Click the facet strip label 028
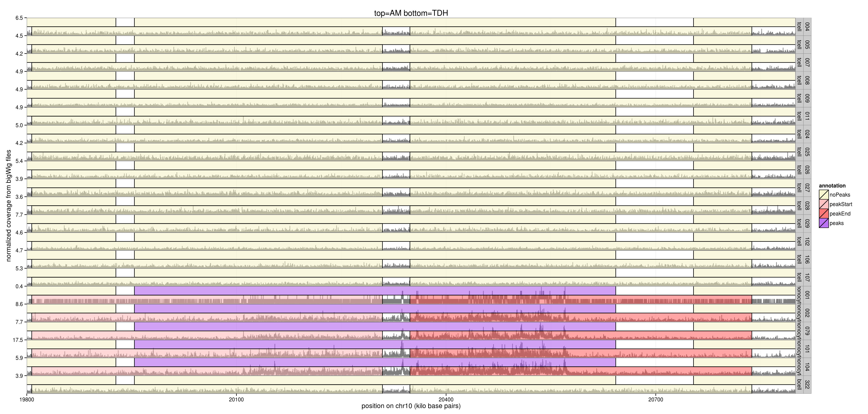Screen dimensions: 868x414 [807, 205]
